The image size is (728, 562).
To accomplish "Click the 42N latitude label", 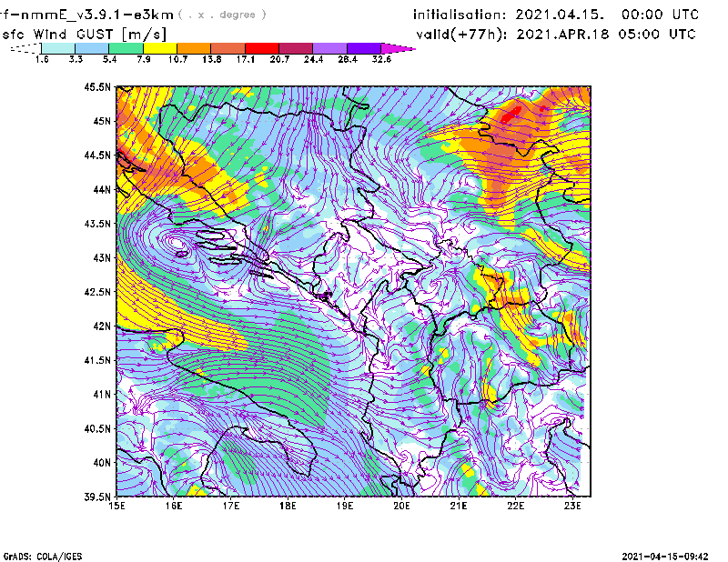I will [x=102, y=326].
